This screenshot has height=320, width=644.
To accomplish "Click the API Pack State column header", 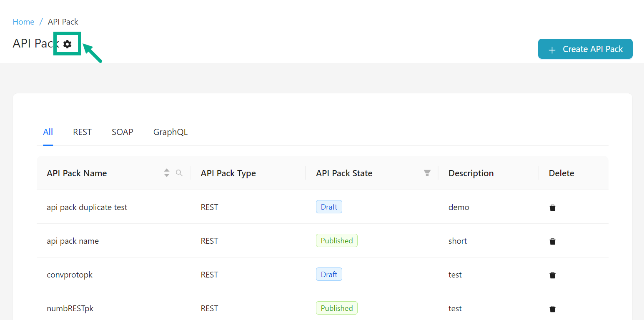I will pos(344,173).
